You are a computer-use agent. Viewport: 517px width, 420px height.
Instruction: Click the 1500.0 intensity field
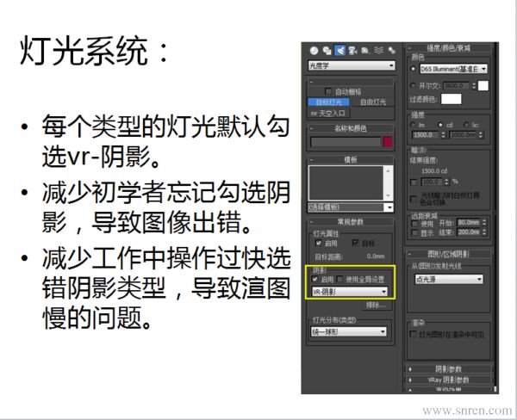(x=426, y=135)
